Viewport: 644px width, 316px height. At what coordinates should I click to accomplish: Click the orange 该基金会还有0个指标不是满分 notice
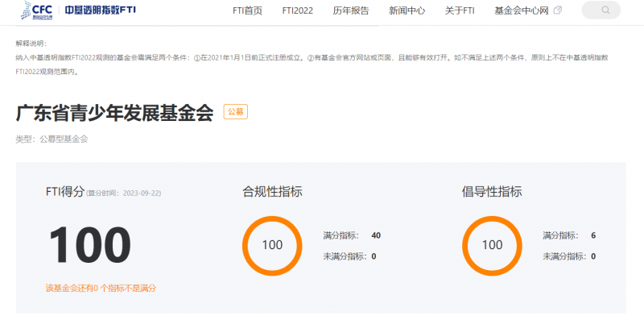click(x=101, y=288)
